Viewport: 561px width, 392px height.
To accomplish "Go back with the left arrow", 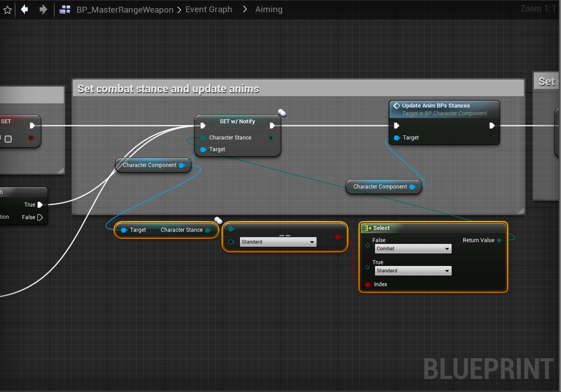I will (25, 9).
